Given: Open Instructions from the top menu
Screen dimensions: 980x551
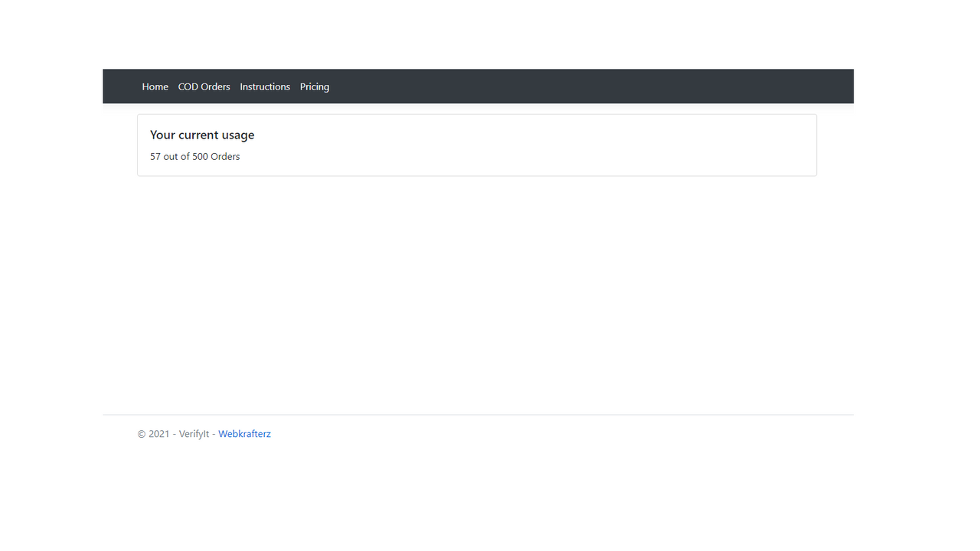Looking at the screenshot, I should pos(264,86).
